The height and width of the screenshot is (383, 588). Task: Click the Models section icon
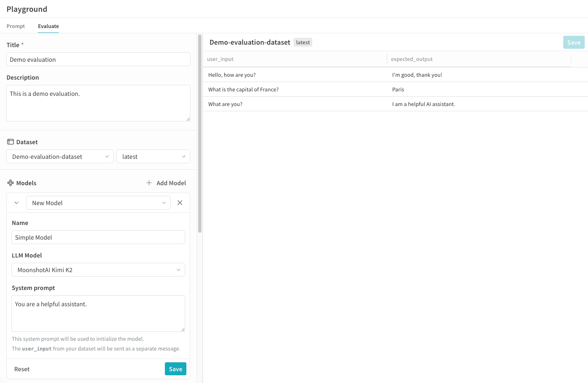(x=11, y=183)
